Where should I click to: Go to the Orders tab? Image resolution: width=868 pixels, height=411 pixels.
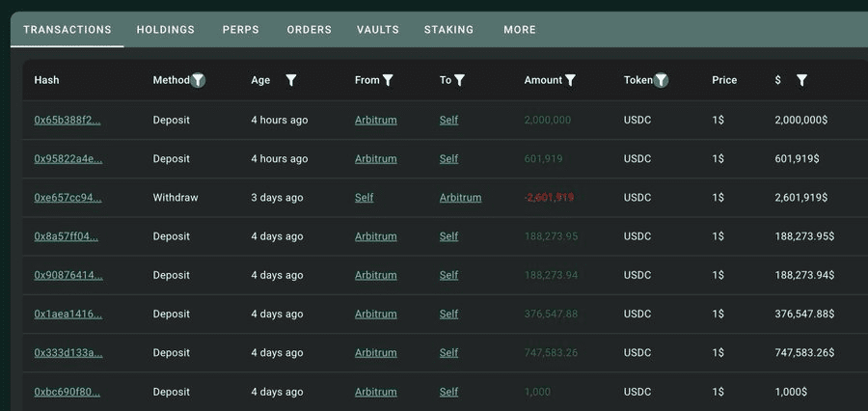[x=309, y=30]
